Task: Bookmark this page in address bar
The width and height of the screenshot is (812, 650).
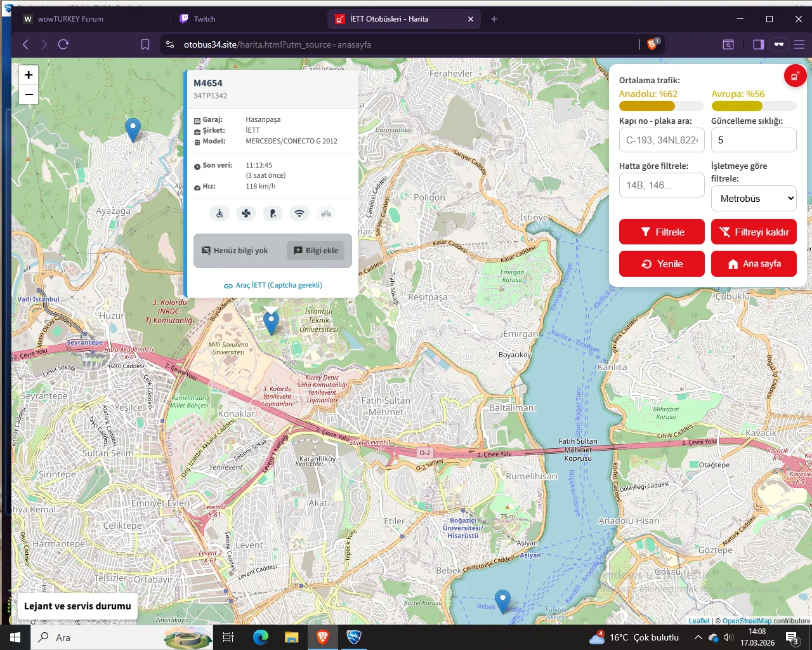Action: [x=145, y=44]
